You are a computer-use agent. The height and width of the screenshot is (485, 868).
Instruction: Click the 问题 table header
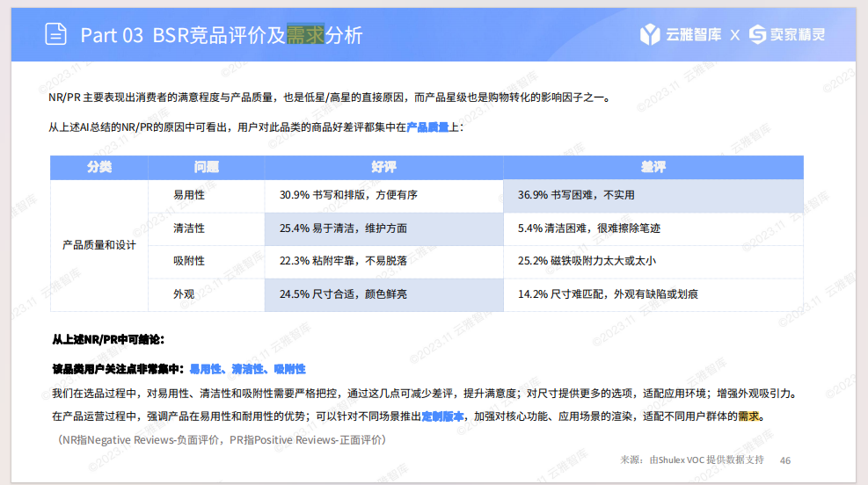point(207,168)
